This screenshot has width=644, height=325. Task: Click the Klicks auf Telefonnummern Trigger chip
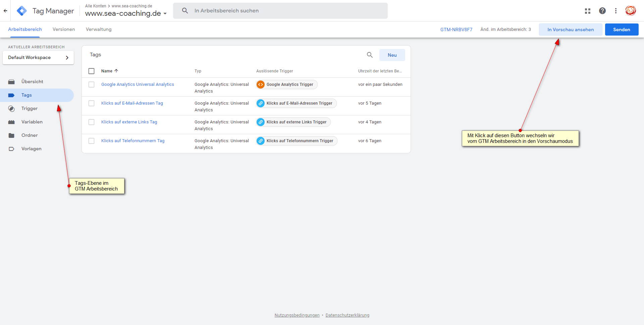tap(297, 141)
